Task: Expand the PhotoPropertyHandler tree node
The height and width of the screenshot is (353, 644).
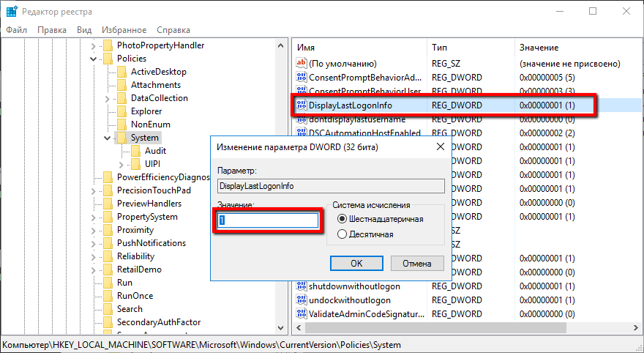Action: pos(94,45)
